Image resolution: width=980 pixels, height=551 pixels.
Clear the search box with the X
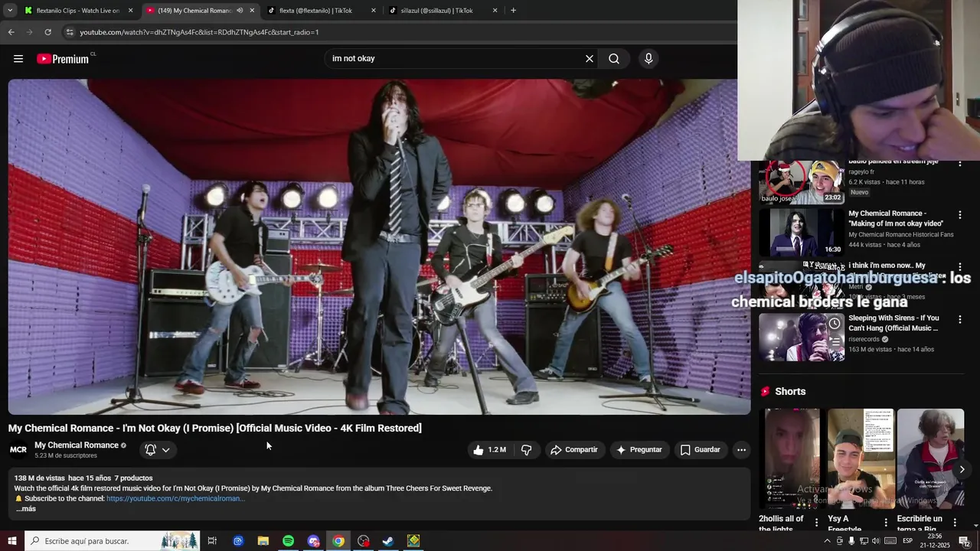[590, 59]
